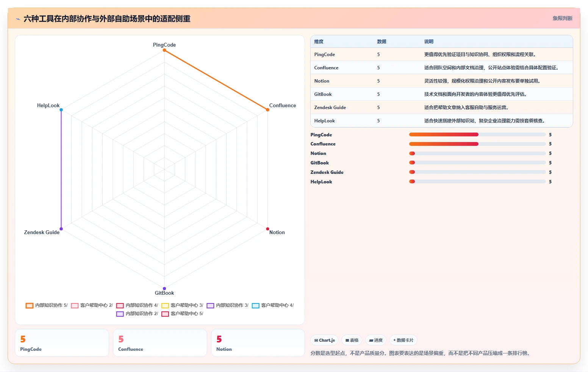Screen dimensions: 588x372
Task: Open the Confluence summary card
Action: point(160,343)
